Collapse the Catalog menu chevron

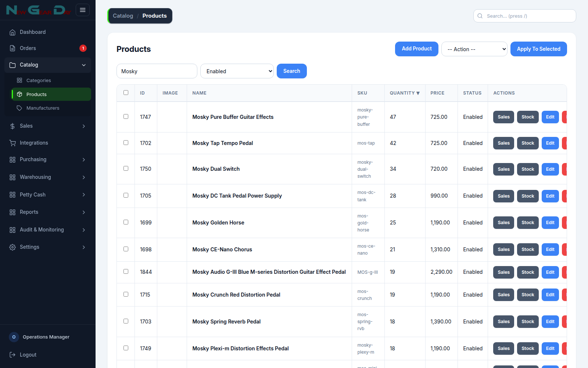coord(84,65)
